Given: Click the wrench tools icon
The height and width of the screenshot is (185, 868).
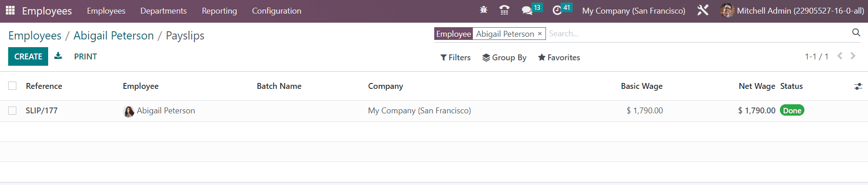Looking at the screenshot, I should (703, 10).
